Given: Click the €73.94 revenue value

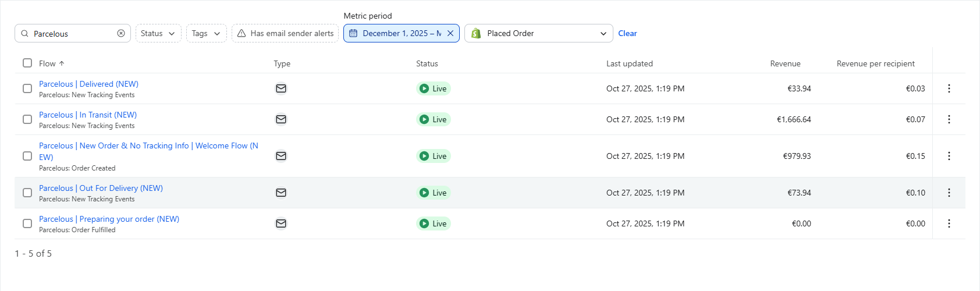Looking at the screenshot, I should click(x=799, y=193).
